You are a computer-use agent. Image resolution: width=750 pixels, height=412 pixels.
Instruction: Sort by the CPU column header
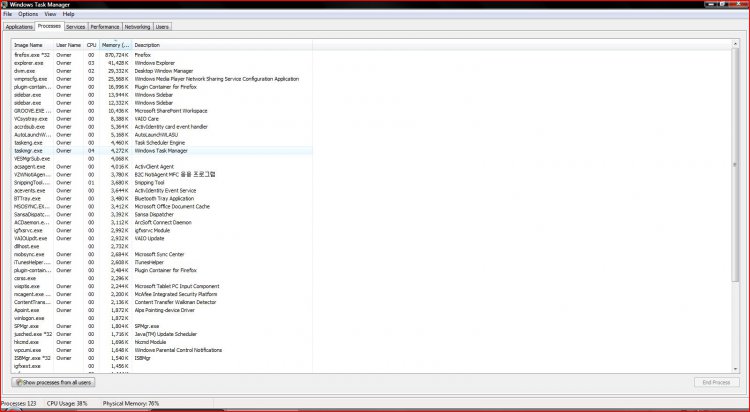(91, 45)
